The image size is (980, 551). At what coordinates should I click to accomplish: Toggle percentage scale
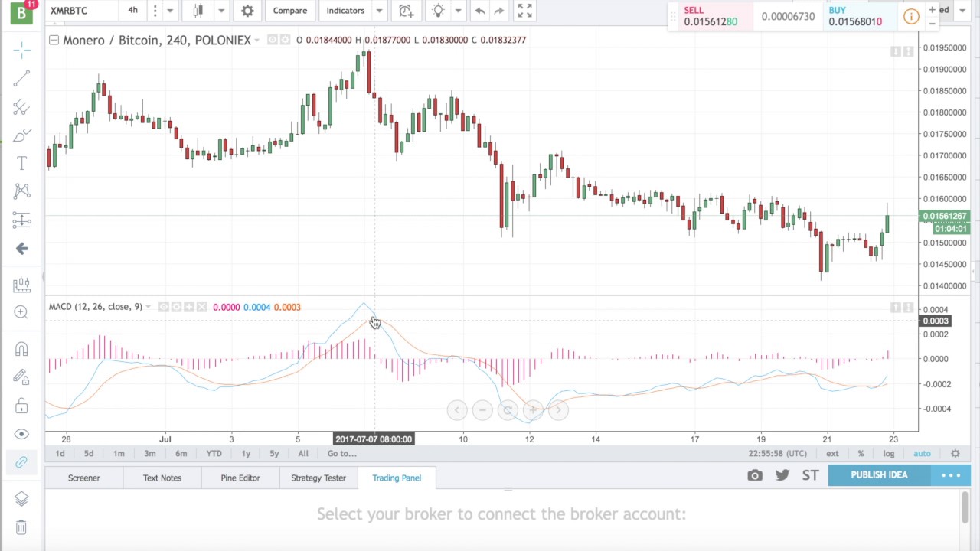(x=861, y=454)
